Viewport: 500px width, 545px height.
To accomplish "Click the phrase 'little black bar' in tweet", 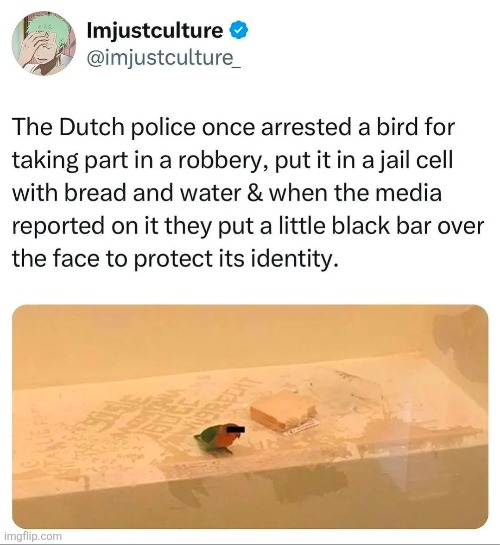I will (353, 226).
